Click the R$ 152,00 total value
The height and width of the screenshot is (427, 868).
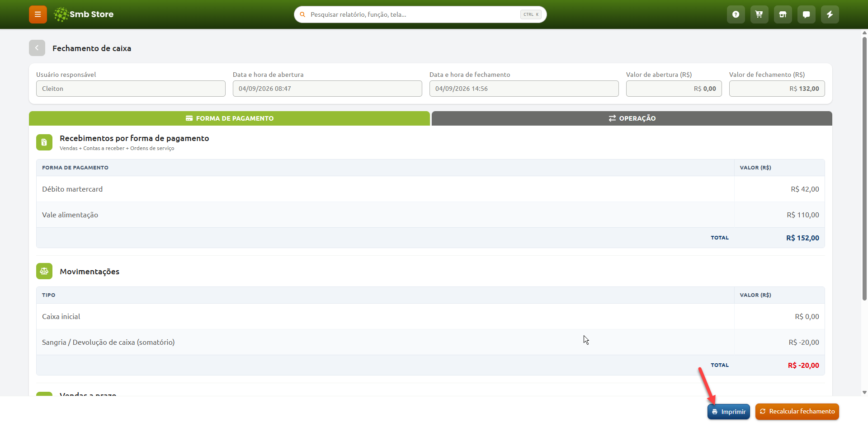(x=802, y=238)
